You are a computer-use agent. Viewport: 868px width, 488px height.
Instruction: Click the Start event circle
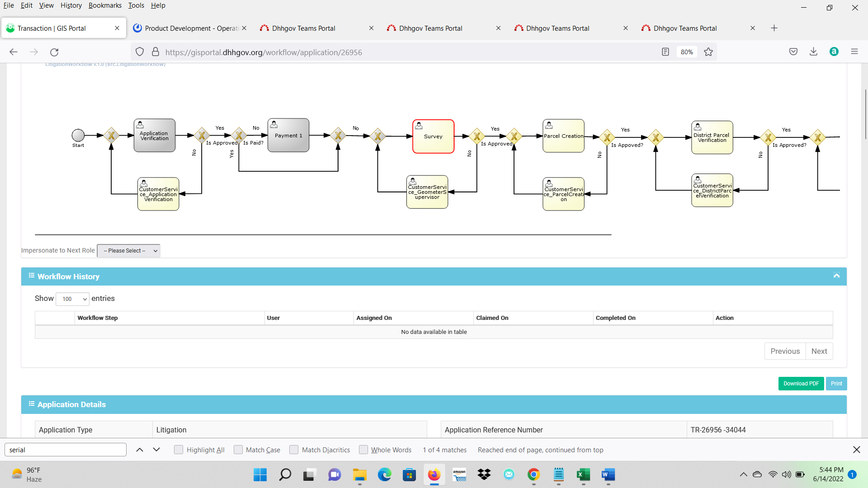pyautogui.click(x=78, y=135)
